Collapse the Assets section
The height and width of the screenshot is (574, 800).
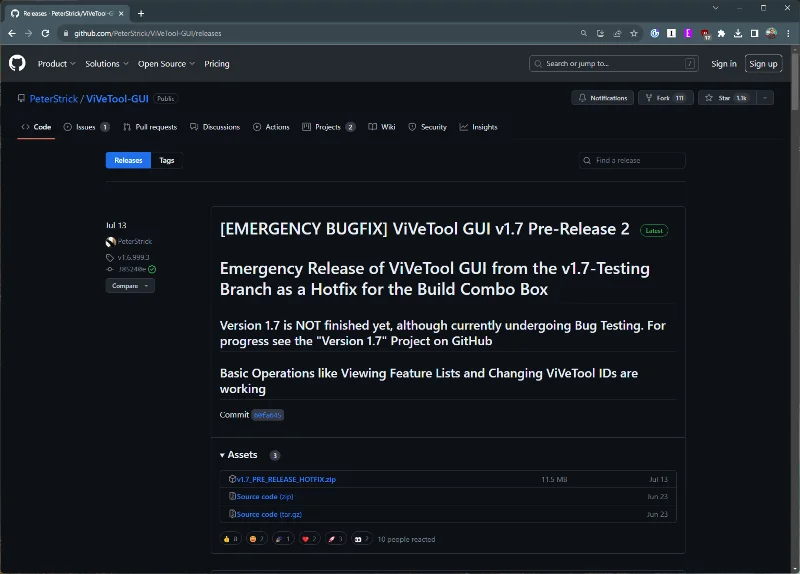(x=239, y=455)
